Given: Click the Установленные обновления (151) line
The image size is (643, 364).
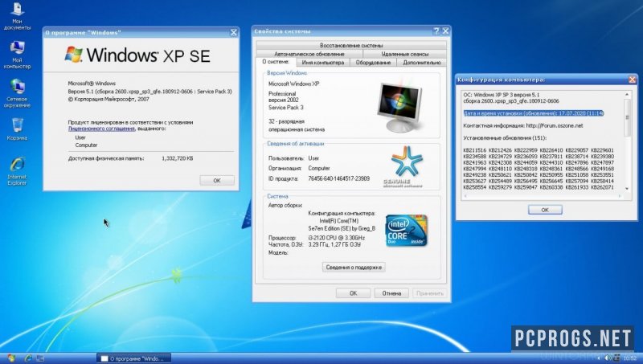Looking at the screenshot, I should (505, 137).
